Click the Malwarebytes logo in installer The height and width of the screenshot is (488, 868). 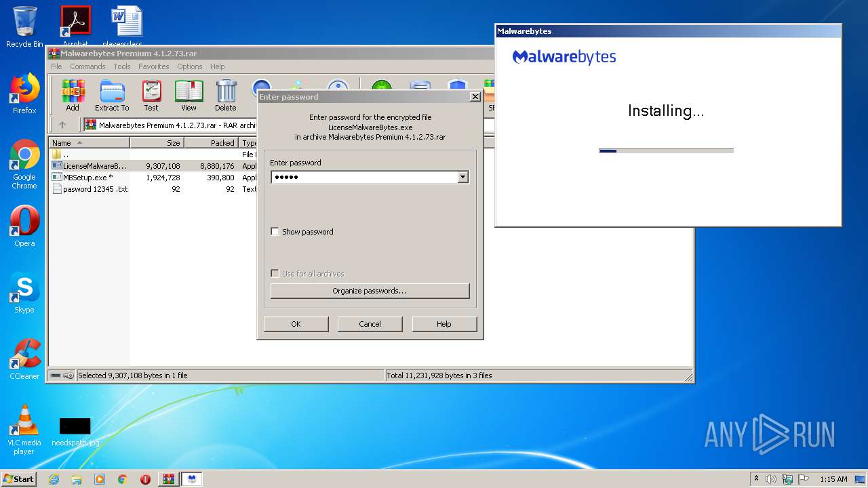click(564, 57)
